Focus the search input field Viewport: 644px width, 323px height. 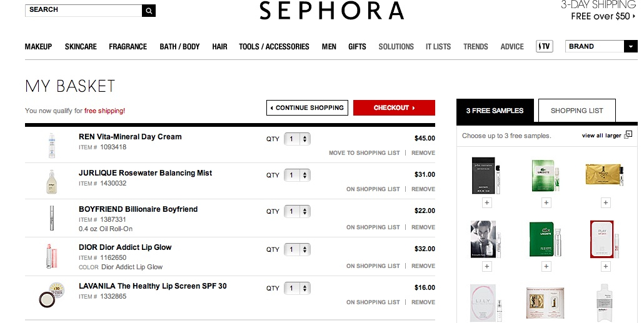pos(83,11)
